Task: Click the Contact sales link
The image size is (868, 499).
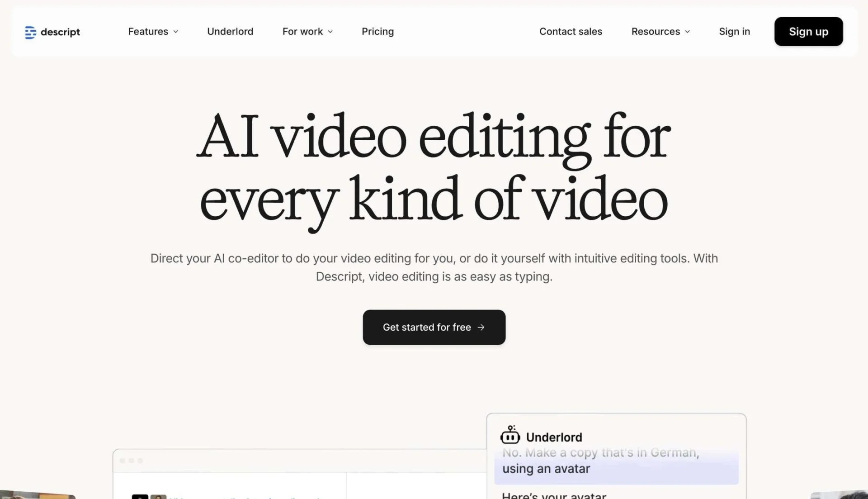Action: (571, 32)
